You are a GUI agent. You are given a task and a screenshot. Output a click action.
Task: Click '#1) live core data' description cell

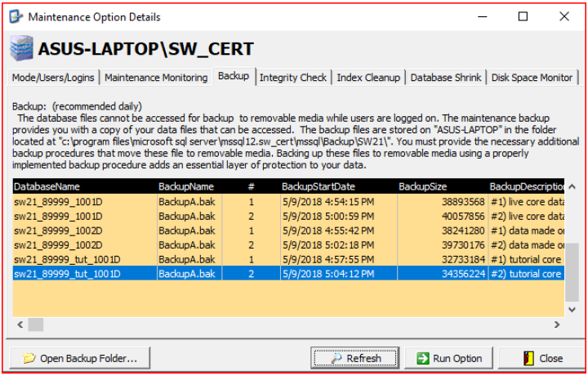coord(527,202)
